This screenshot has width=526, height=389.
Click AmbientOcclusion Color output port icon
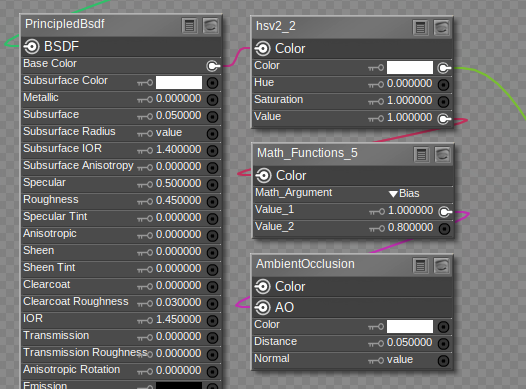tap(262, 287)
